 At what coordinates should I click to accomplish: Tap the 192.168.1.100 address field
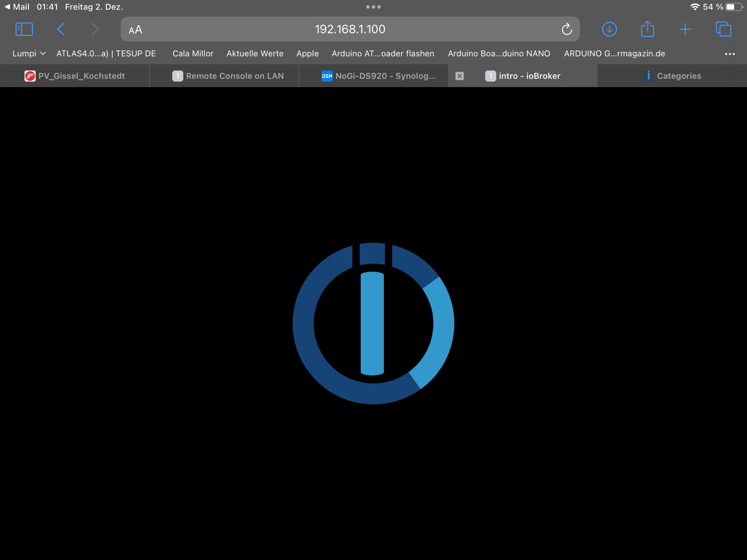(350, 29)
